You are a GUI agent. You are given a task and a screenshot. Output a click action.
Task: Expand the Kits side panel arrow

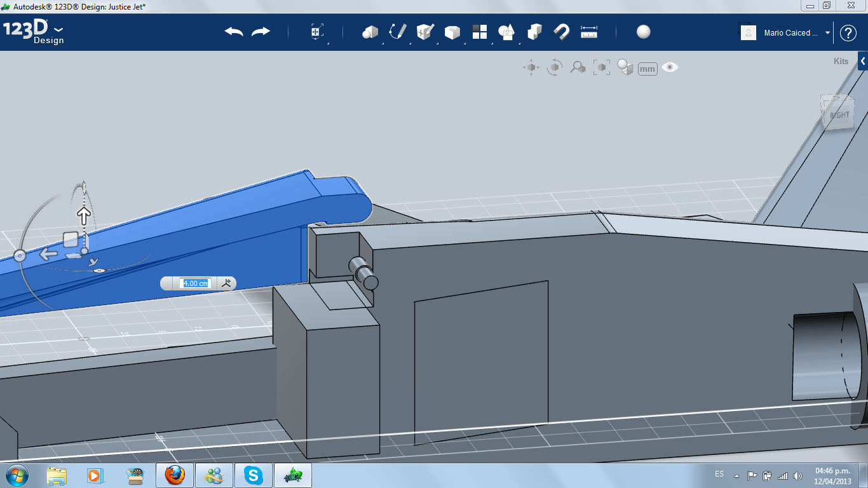pos(863,61)
